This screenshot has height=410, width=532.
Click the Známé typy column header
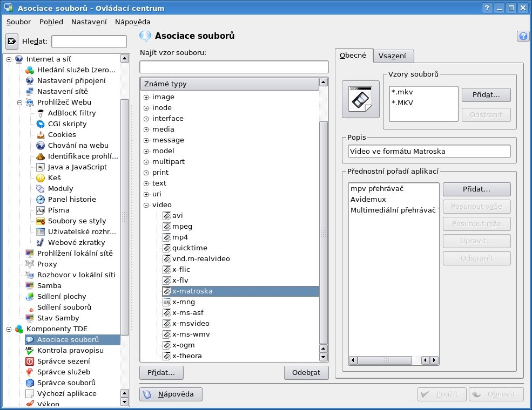tap(230, 84)
